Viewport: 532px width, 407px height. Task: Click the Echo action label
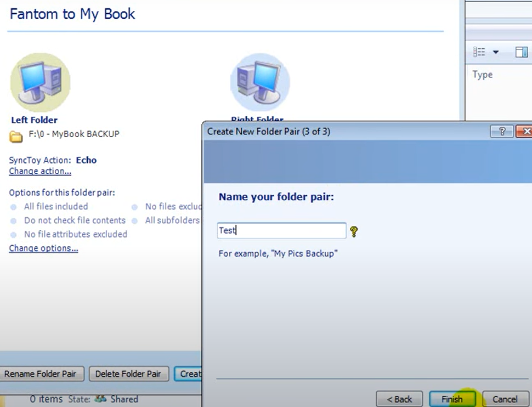pyautogui.click(x=86, y=160)
